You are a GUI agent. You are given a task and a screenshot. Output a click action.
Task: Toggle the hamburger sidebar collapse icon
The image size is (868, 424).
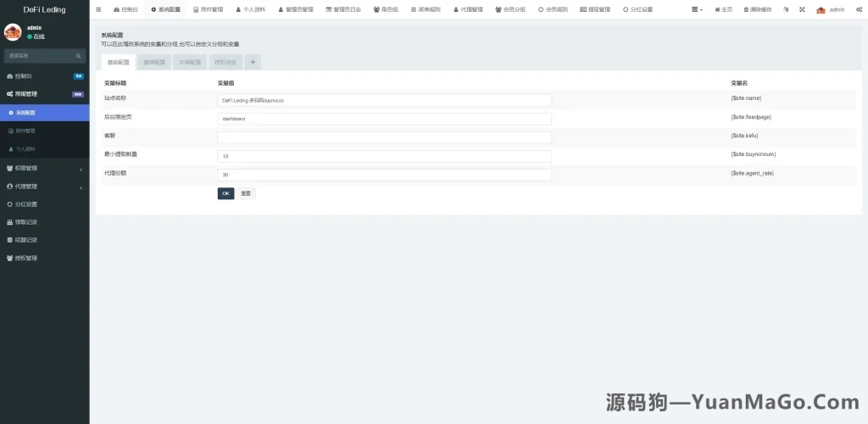point(98,9)
